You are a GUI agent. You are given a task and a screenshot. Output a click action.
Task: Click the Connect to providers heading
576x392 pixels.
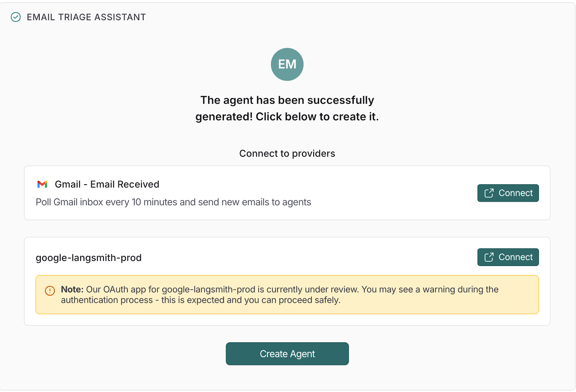[287, 153]
